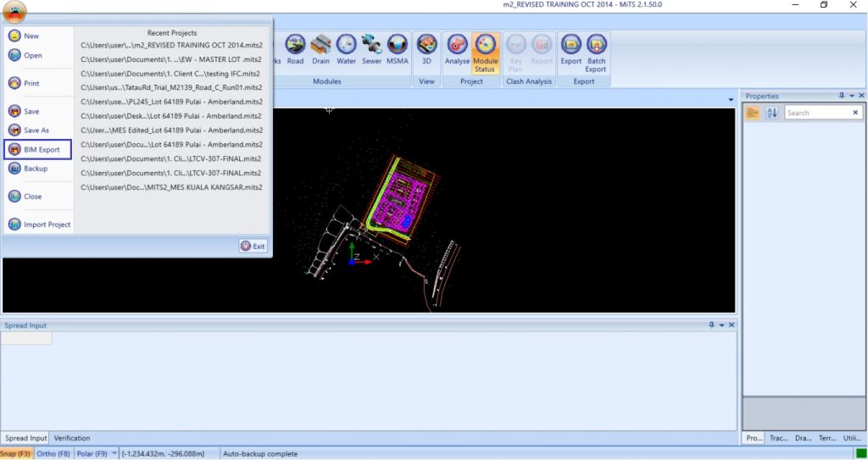Viewport: 868px width, 460px height.
Task: Open recent m2_REVISED TRAINING OCT 2014.mits2
Action: pos(171,46)
